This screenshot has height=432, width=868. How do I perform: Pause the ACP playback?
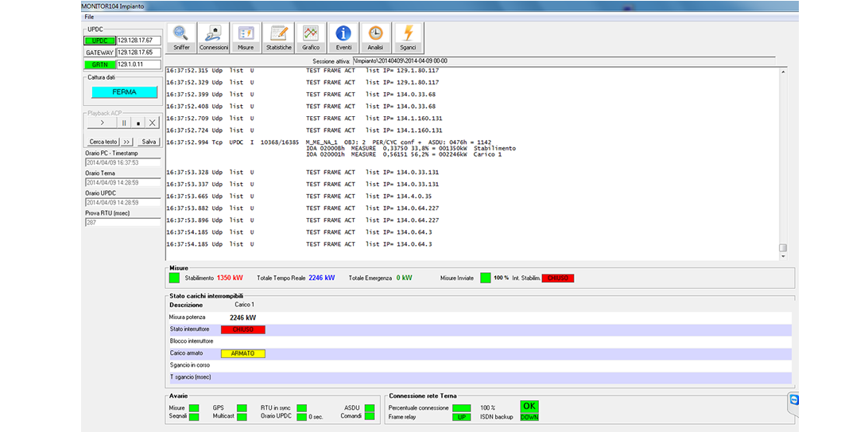pyautogui.click(x=123, y=123)
